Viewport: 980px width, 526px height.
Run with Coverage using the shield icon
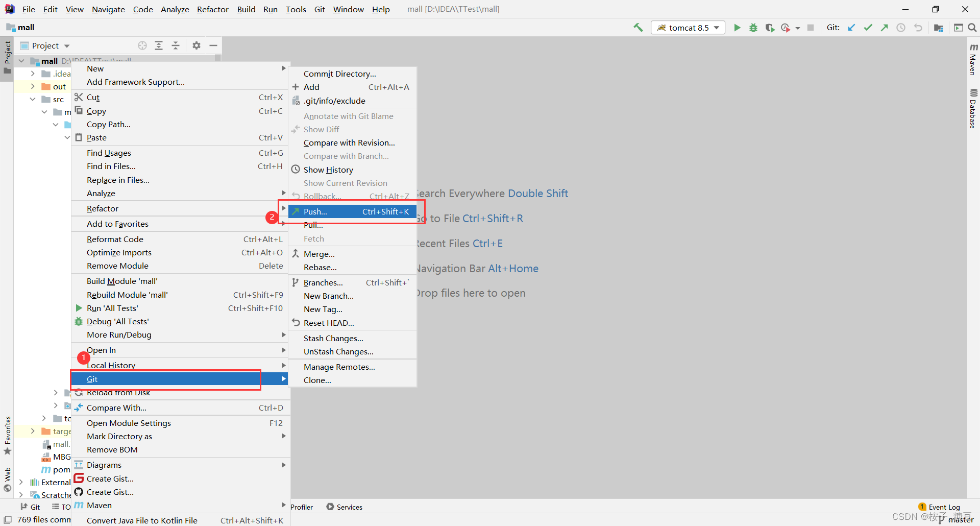pyautogui.click(x=770, y=27)
